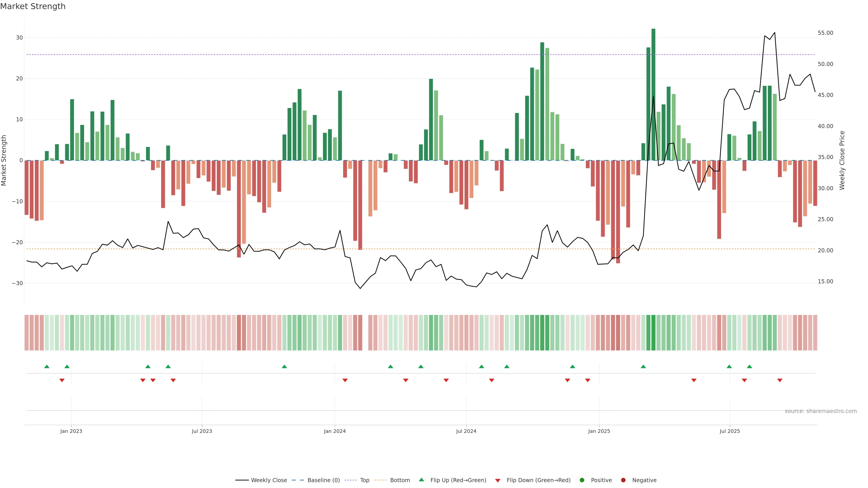The height and width of the screenshot is (488, 868).
Task: Click the Market Strength chart title
Action: point(33,6)
